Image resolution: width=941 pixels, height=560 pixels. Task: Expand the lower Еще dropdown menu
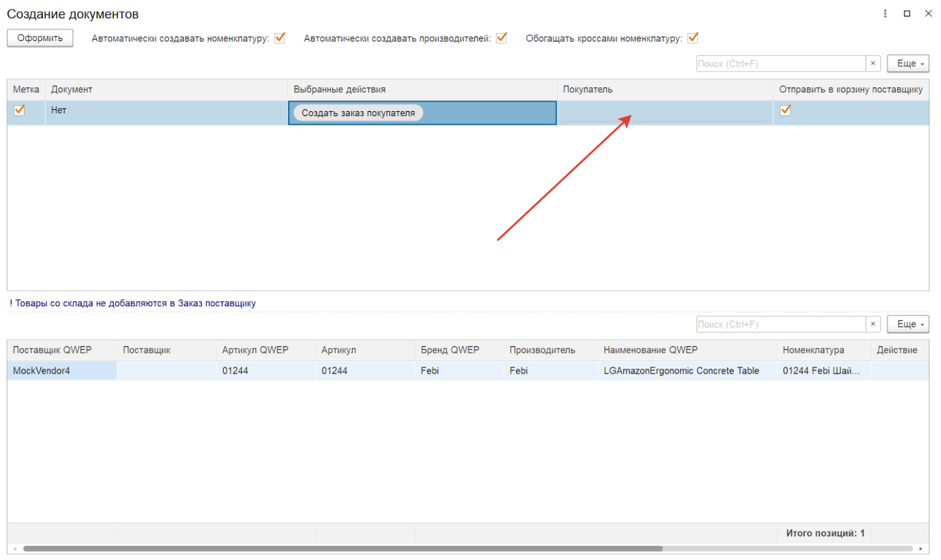908,324
